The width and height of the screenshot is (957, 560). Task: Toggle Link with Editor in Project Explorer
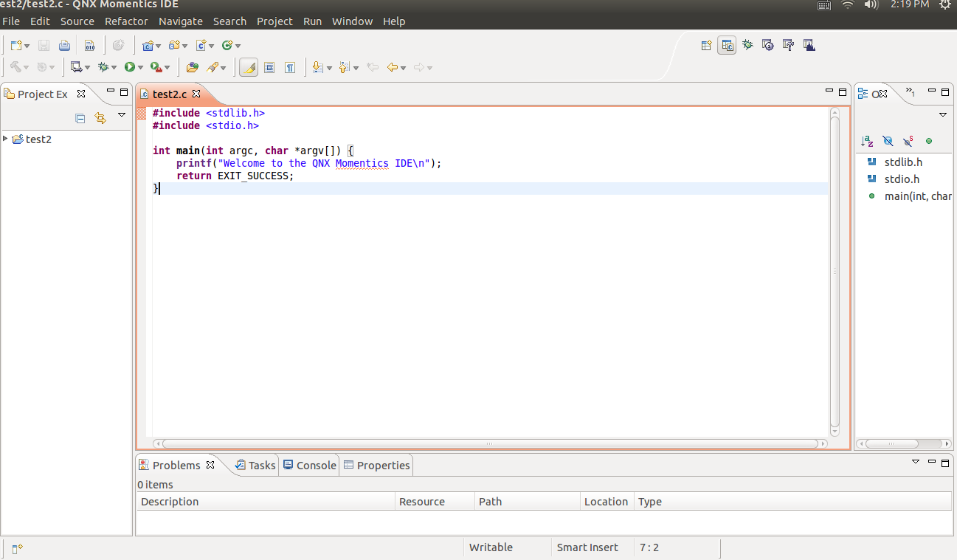(x=100, y=118)
